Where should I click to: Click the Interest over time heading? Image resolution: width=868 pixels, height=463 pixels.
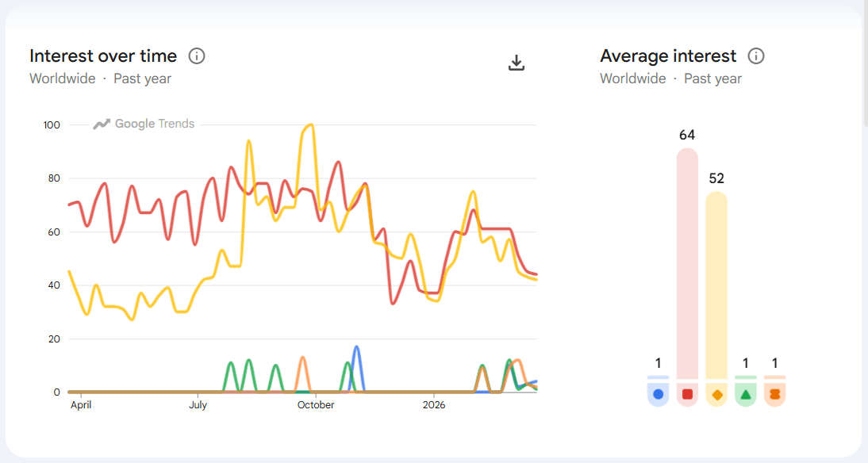pos(103,56)
